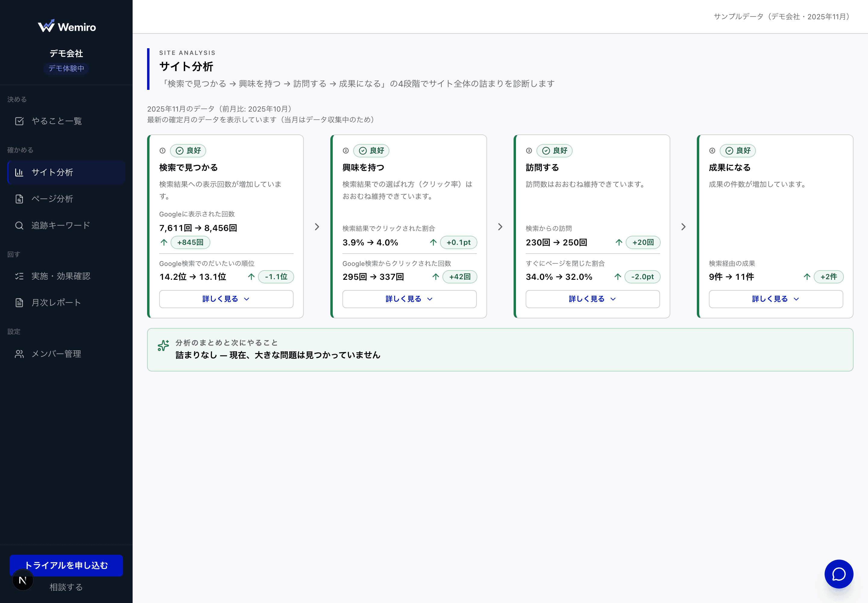Click the 295回 → 337回 value
This screenshot has height=603, width=868.
coord(373,277)
